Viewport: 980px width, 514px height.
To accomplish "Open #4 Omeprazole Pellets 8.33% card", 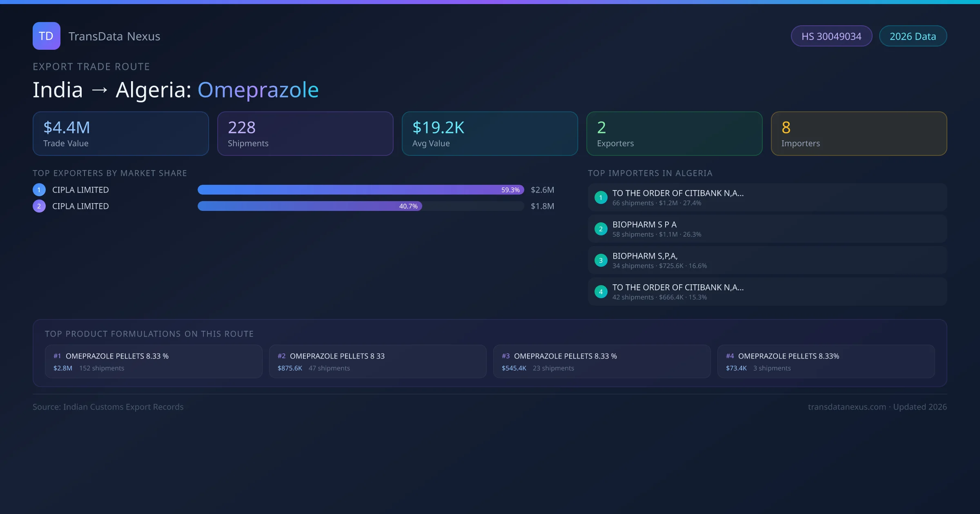I will pos(826,361).
